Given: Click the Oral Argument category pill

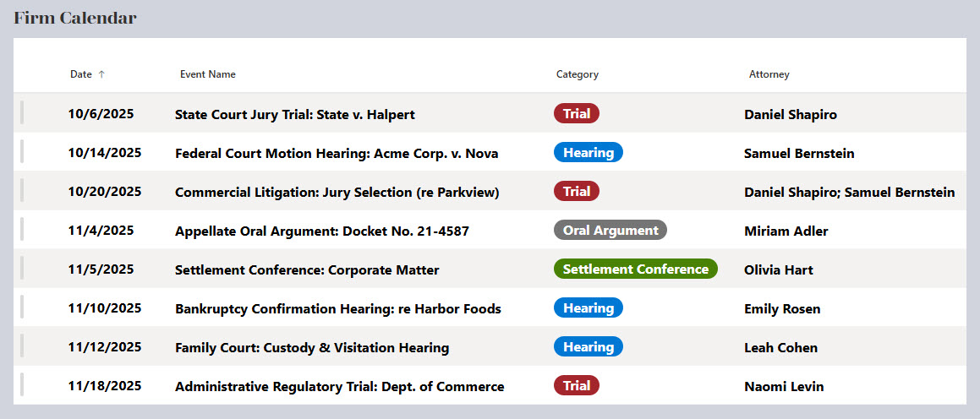Looking at the screenshot, I should point(610,230).
